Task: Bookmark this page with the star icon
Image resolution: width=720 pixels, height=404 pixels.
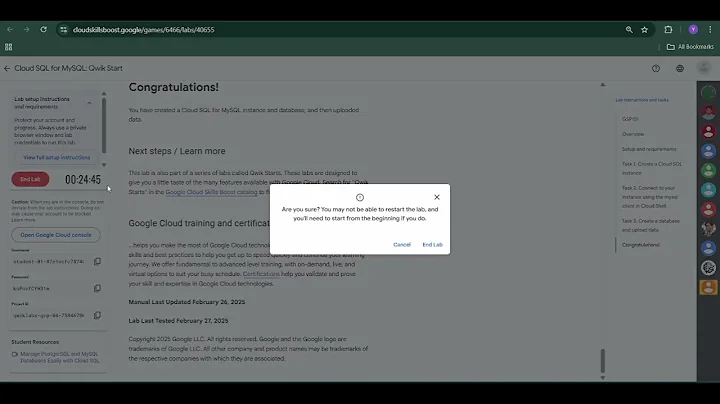Action: (645, 30)
